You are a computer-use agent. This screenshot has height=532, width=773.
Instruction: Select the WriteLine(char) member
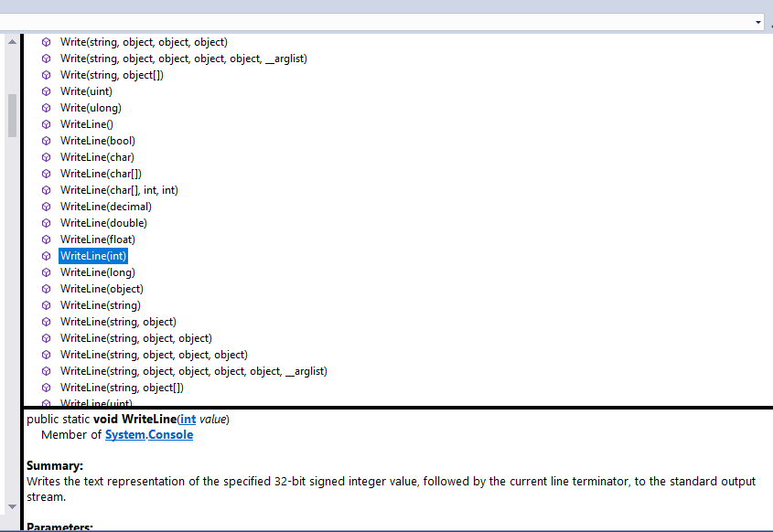[97, 157]
